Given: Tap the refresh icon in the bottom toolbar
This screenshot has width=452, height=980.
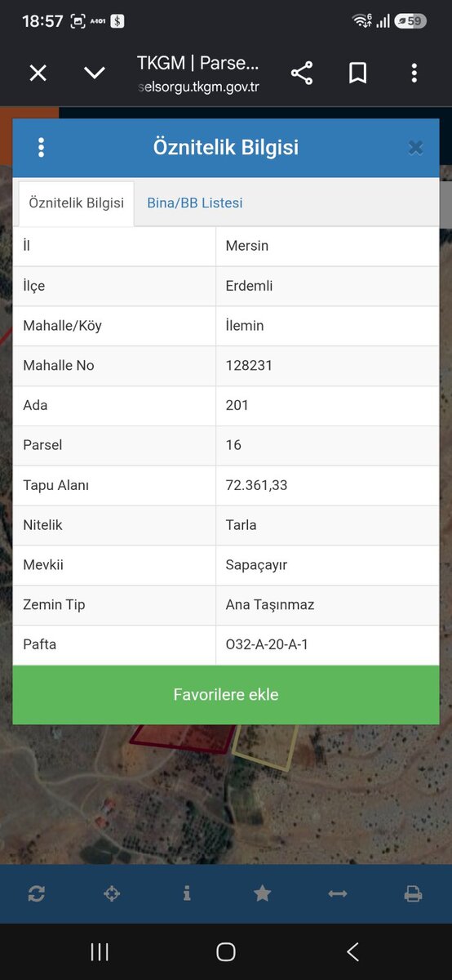Looking at the screenshot, I should click(x=37, y=893).
